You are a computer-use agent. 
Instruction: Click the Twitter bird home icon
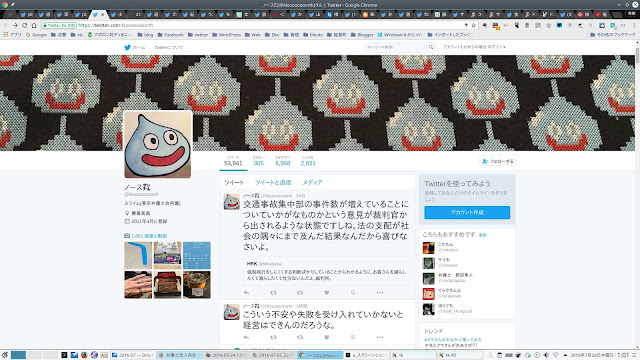(128, 47)
